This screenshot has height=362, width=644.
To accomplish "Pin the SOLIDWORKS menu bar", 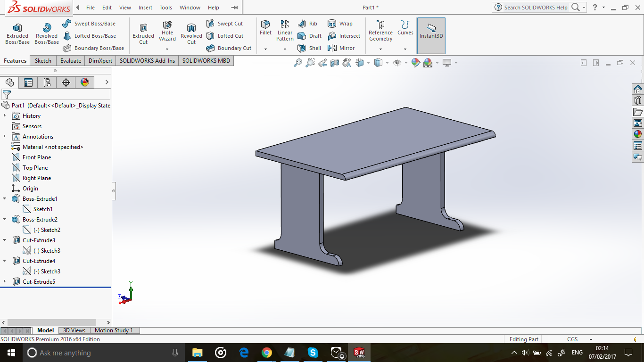I will [234, 8].
